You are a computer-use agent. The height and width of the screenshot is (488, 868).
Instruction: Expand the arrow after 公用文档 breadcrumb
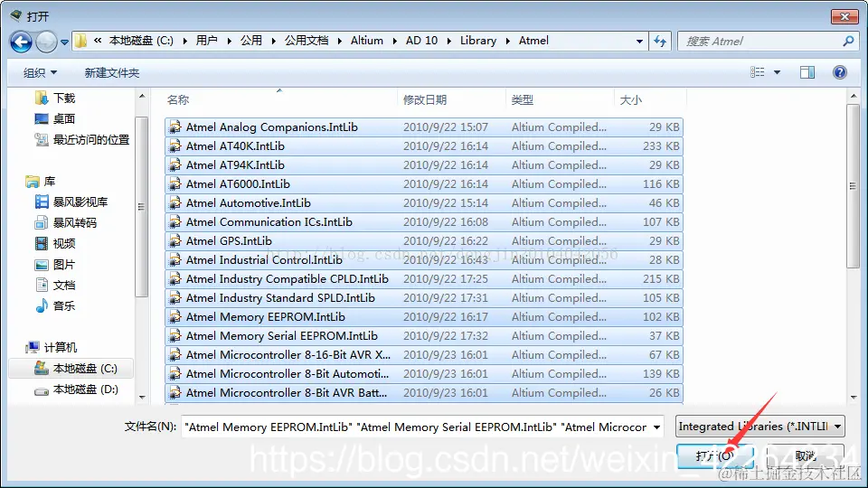339,41
